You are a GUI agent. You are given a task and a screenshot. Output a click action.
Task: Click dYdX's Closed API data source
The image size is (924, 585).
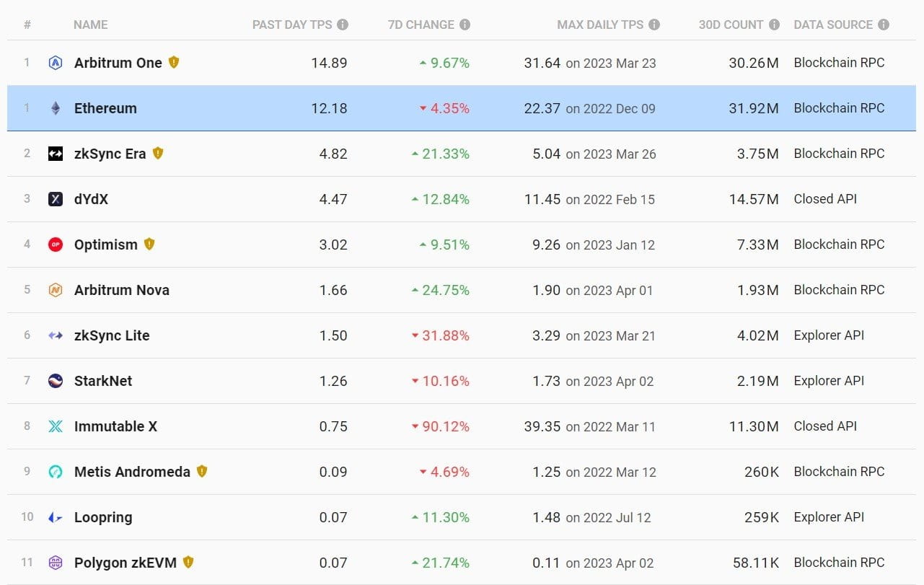tap(825, 199)
